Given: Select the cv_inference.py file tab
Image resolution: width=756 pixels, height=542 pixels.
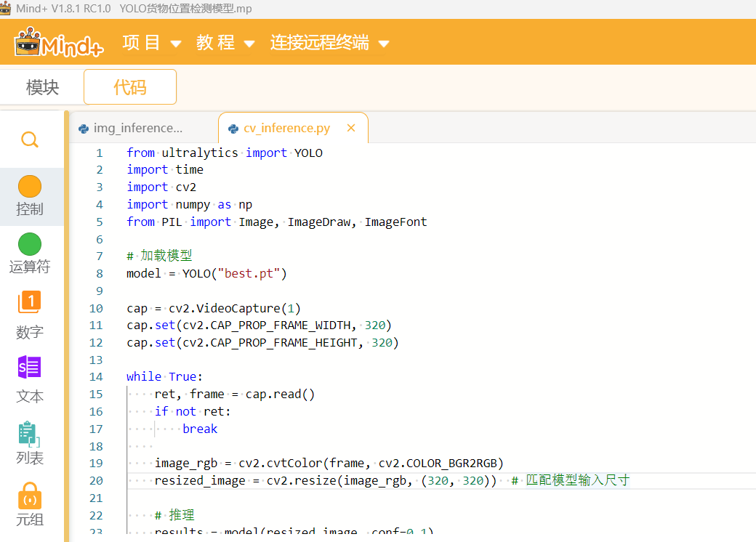Looking at the screenshot, I should point(293,128).
